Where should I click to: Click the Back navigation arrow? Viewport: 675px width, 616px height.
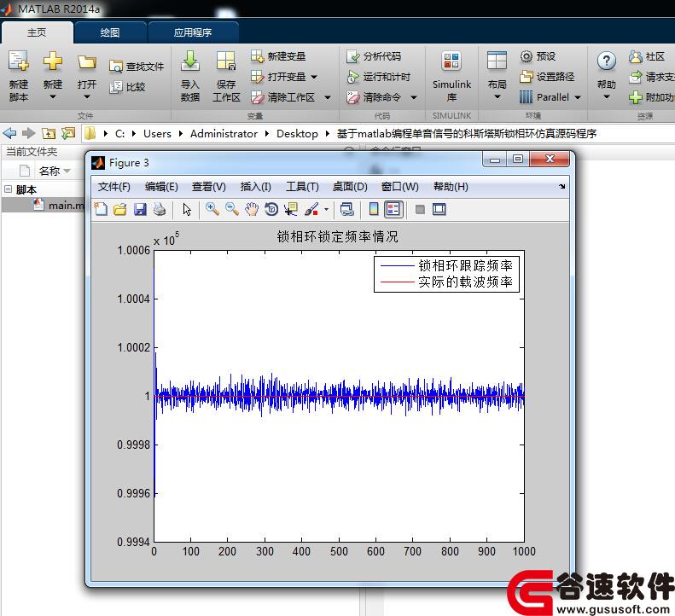[x=9, y=133]
